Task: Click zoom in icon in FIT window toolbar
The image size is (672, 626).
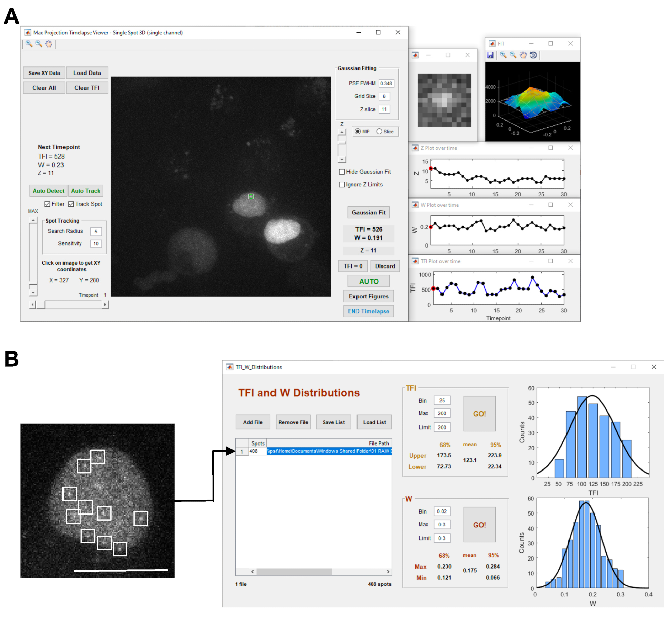Action: [503, 55]
